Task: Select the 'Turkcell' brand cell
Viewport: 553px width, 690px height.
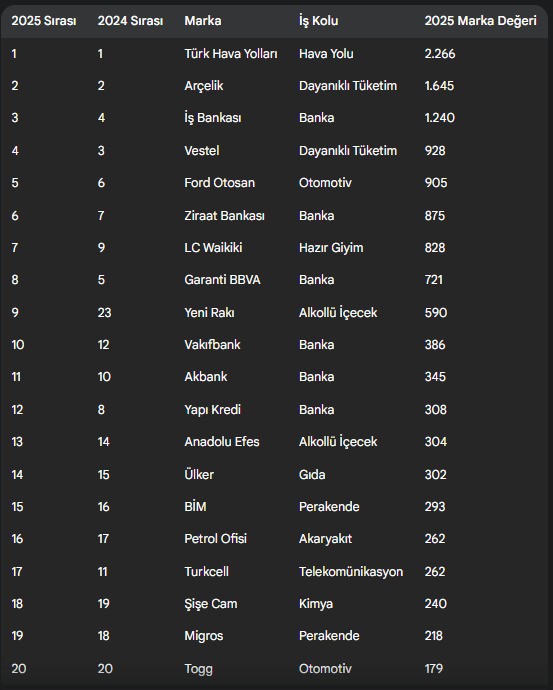Action: (x=206, y=572)
